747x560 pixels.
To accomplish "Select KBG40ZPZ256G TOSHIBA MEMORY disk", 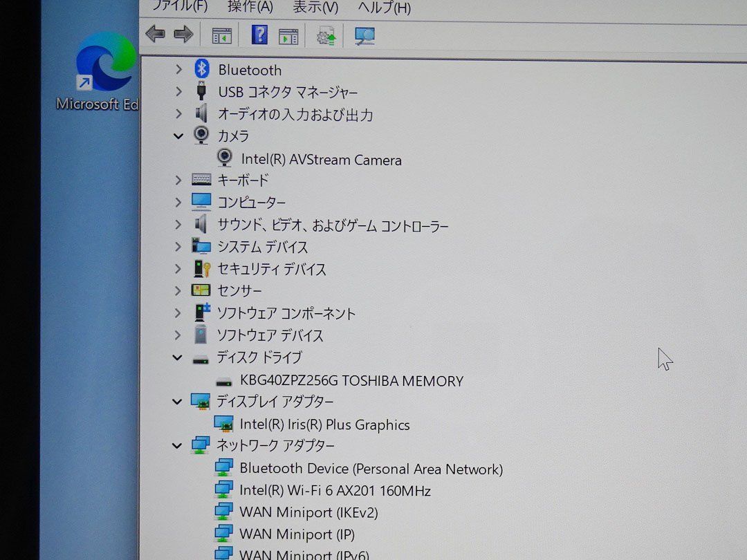I will (351, 381).
